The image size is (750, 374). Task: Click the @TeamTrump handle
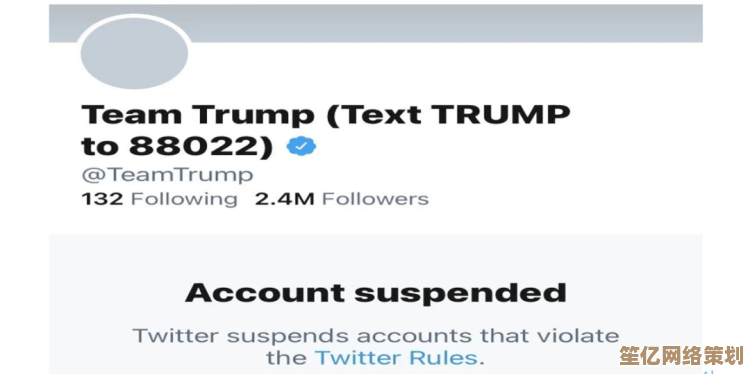click(167, 175)
